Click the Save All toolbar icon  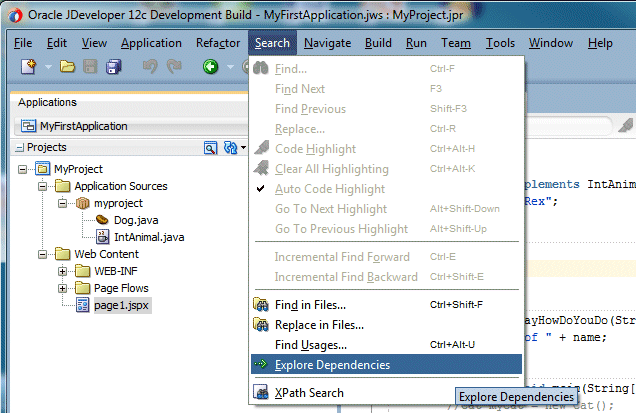(x=114, y=67)
